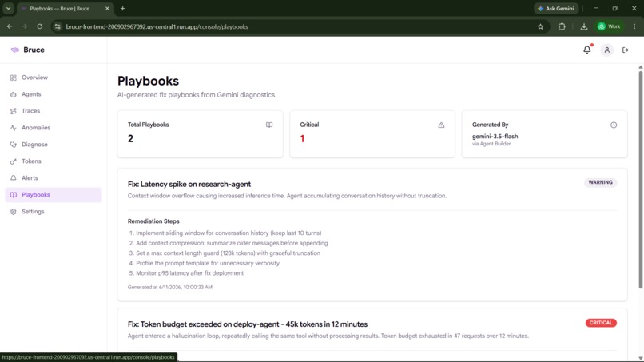Open Chrome three-dot menu
The image size is (644, 362).
pos(634,26)
